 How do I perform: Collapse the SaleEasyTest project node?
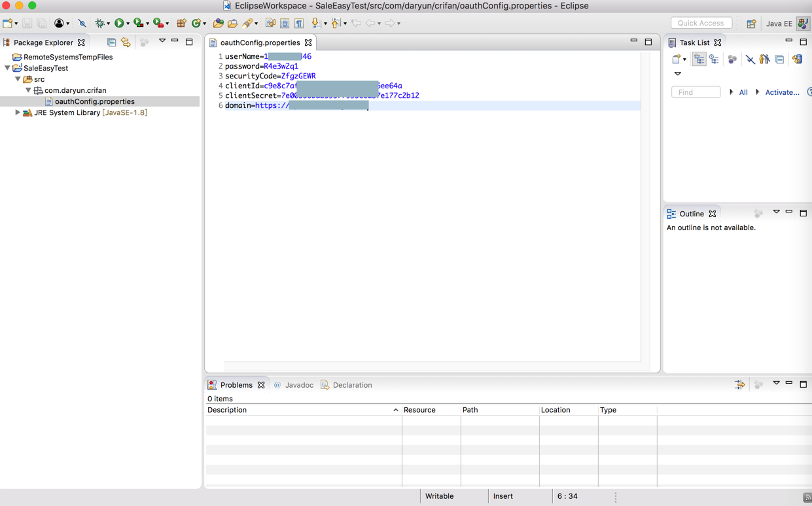click(8, 68)
